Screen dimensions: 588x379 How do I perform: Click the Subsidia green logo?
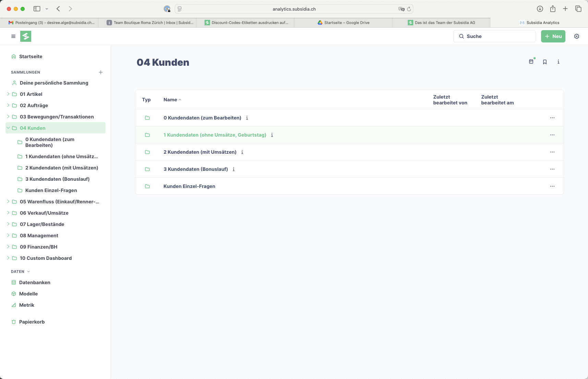(26, 36)
